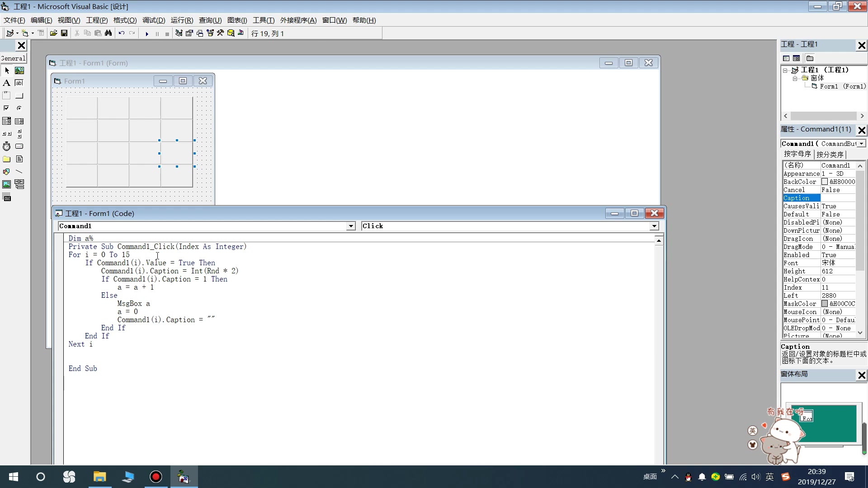This screenshot has width=868, height=488.
Task: Click the code window scroll-up arrow
Action: point(659,240)
